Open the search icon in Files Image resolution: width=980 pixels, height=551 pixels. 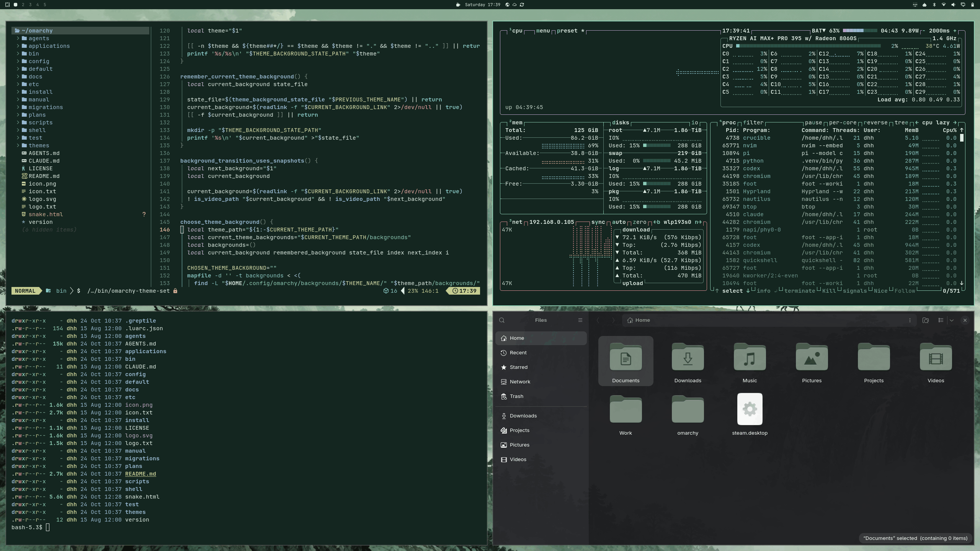502,320
